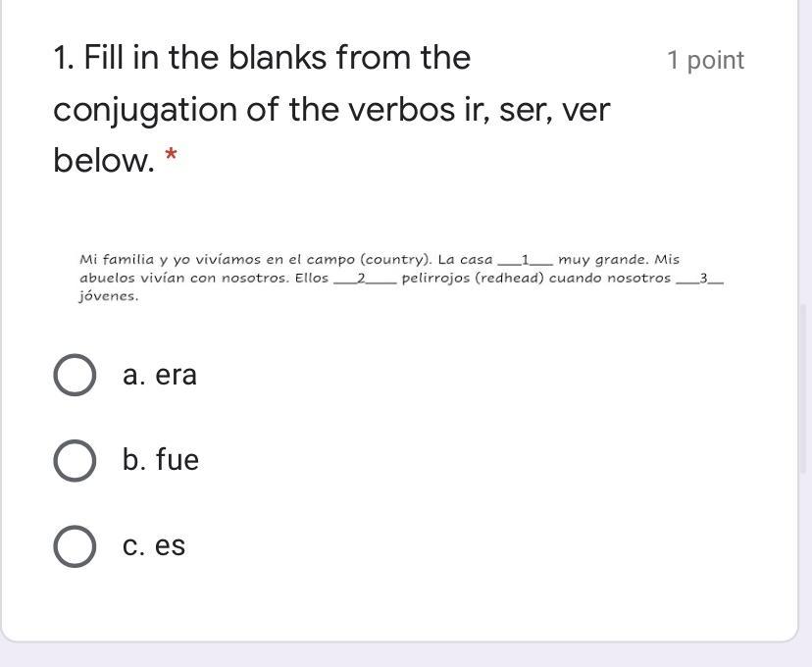
Task: Click blank number 2 in the passage
Action: coord(365,279)
